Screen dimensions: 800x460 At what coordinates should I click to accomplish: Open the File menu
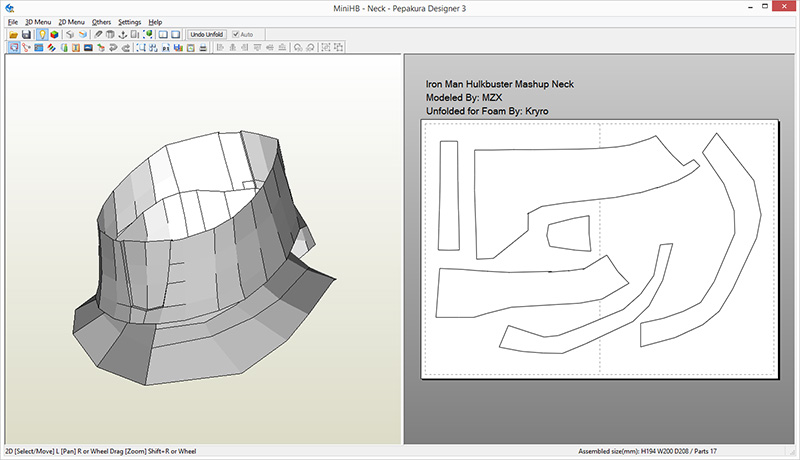tap(13, 22)
